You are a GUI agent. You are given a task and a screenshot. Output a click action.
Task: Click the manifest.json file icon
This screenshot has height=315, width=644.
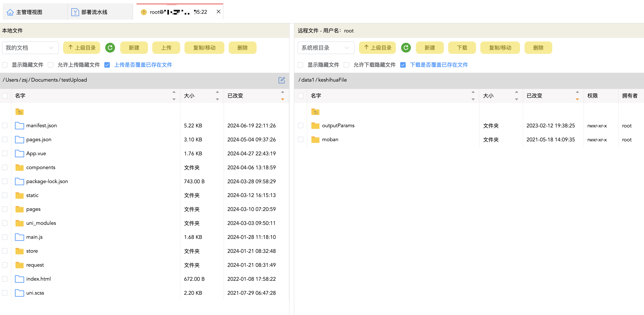pyautogui.click(x=19, y=126)
